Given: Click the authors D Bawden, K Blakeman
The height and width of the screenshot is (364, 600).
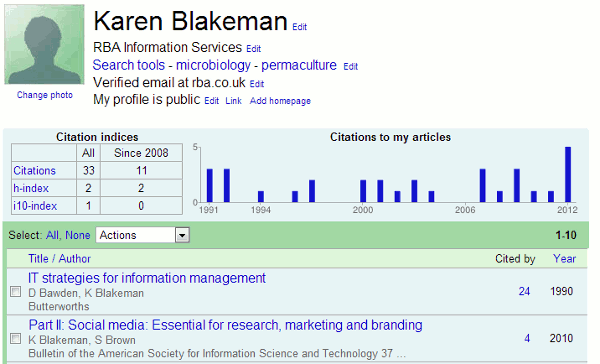Looking at the screenshot, I should click(x=86, y=293).
